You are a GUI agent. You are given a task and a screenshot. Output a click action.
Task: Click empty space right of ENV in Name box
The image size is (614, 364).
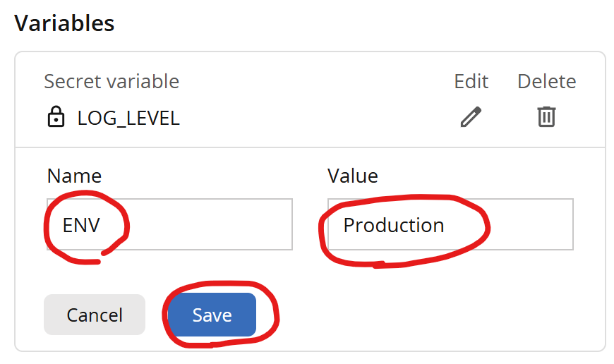coord(212,225)
